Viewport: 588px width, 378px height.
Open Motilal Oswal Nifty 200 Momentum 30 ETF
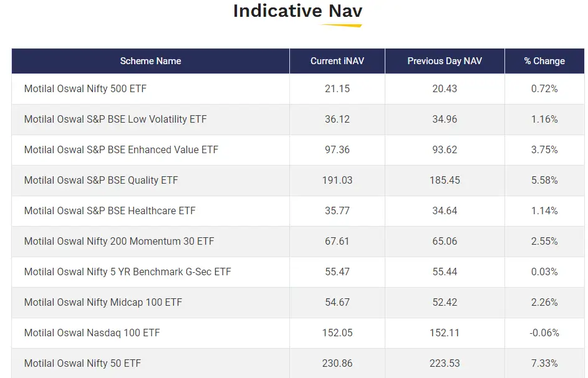pyautogui.click(x=119, y=242)
